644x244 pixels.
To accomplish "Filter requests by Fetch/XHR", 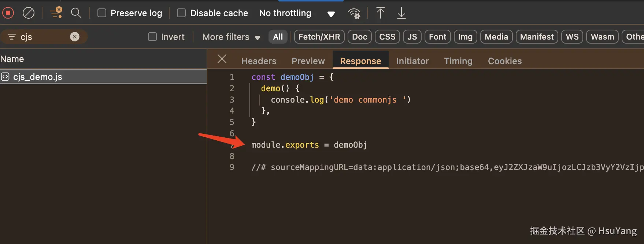I will 319,37.
